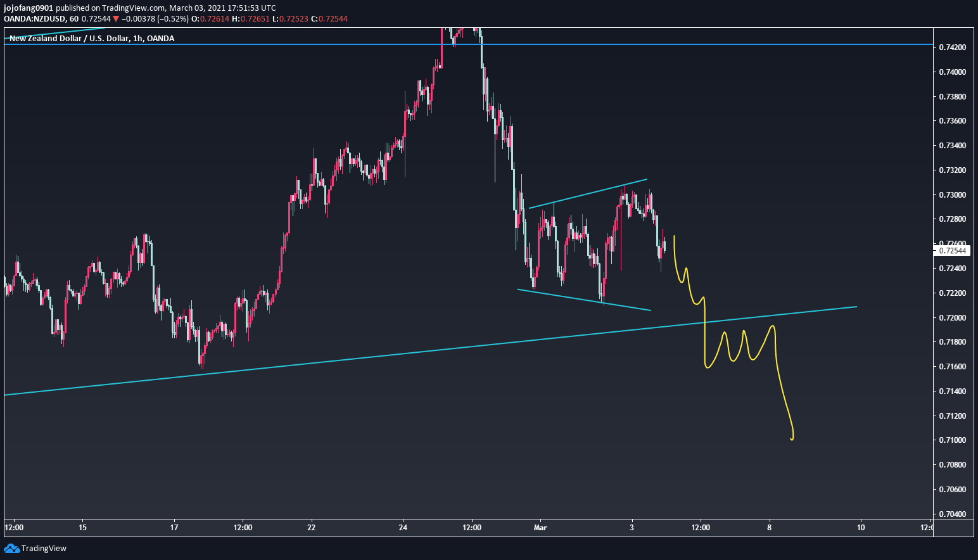Viewport: 978px width, 560px height.
Task: Click the 0.71400 price axis label
Action: (x=952, y=391)
